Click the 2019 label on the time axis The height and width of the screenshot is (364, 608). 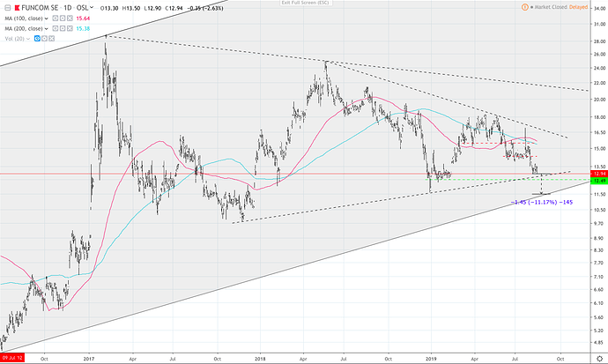pyautogui.click(x=431, y=359)
